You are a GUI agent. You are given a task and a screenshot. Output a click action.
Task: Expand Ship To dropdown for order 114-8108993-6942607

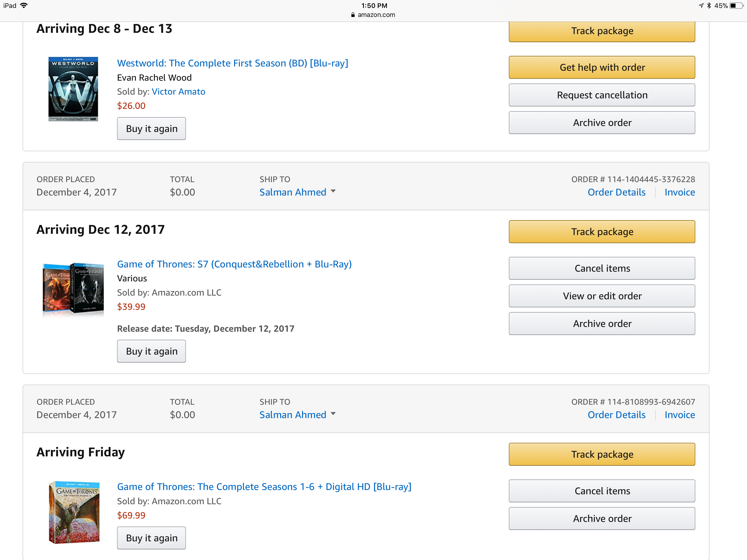pyautogui.click(x=333, y=414)
